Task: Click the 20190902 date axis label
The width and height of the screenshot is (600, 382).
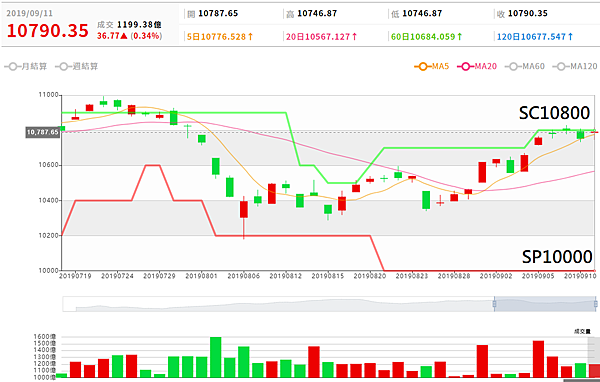Action: [x=496, y=276]
